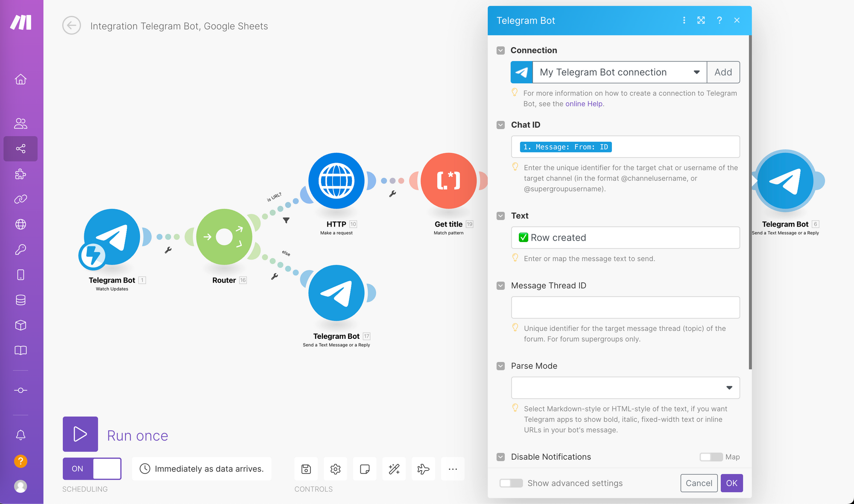The image size is (854, 504).
Task: Click the Auto-align magic wand icon
Action: coord(394,469)
